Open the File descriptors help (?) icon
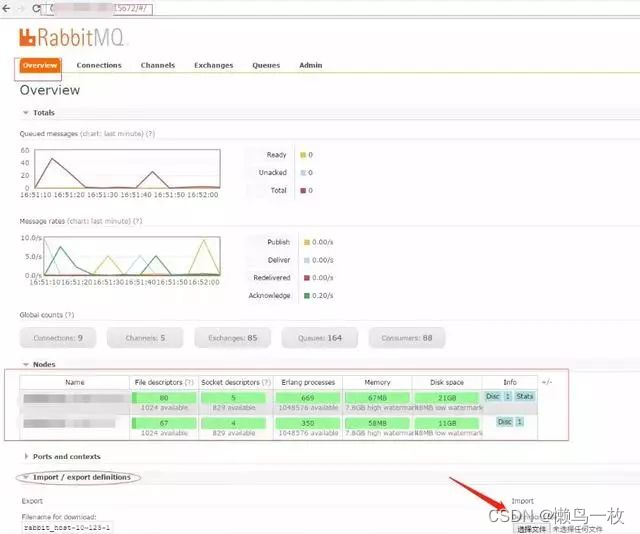 coord(189,383)
